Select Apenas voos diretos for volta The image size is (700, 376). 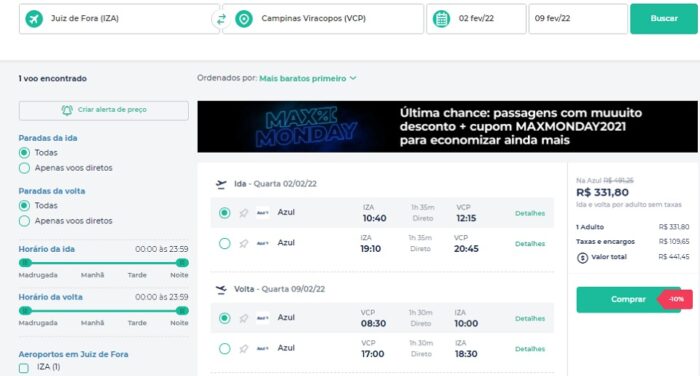coord(25,221)
